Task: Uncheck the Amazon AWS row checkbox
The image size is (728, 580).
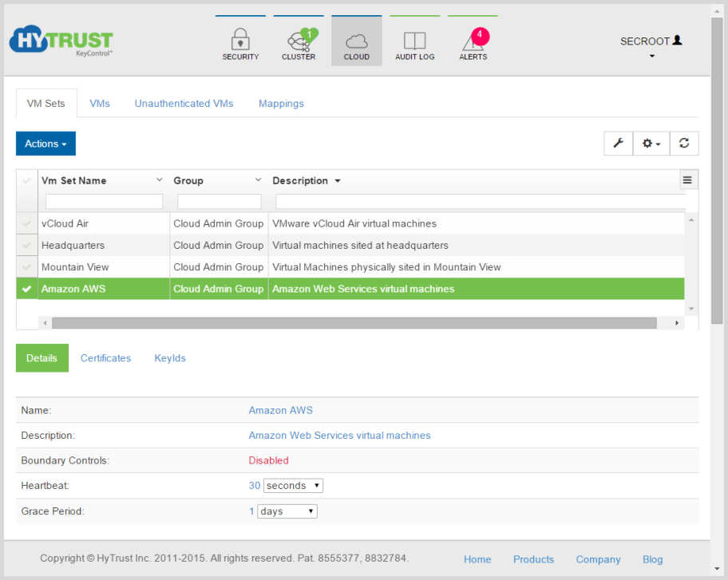Action: (x=26, y=289)
